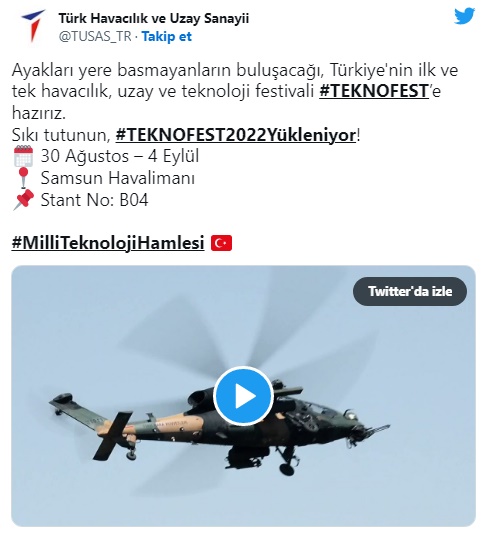Image resolution: width=483 pixels, height=534 pixels.
Task: Click the Twitter'da izle button
Action: [410, 291]
